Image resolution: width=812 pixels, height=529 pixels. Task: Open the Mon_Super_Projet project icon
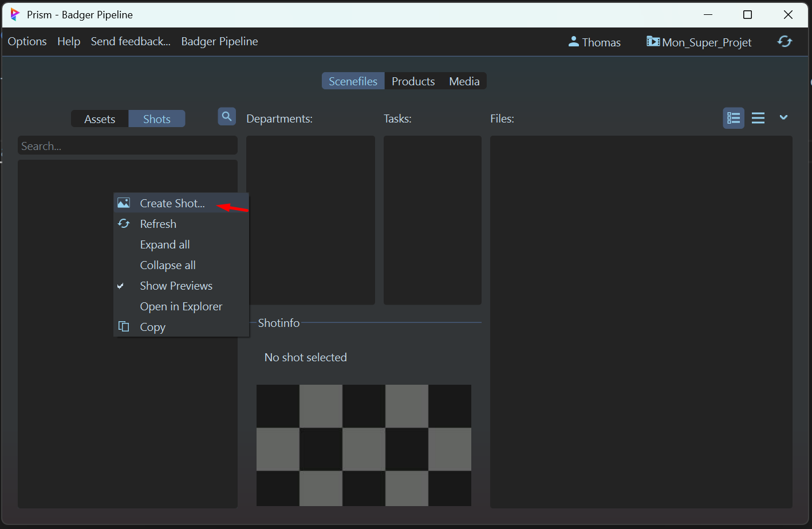pos(653,42)
